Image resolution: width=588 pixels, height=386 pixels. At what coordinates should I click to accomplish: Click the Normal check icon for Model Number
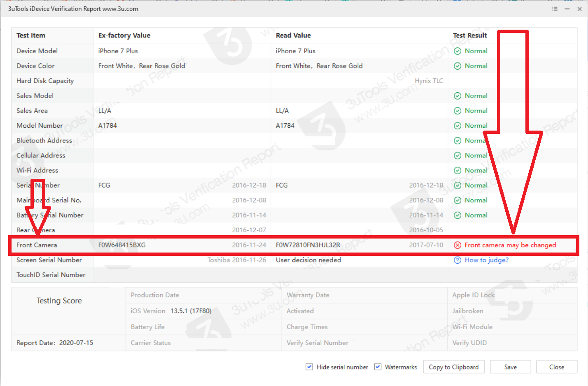tap(457, 126)
